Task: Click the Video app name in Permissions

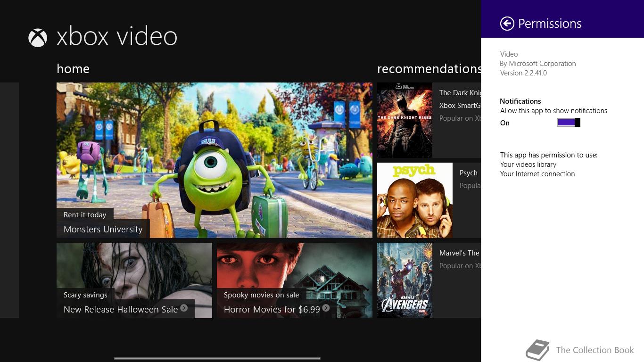Action: point(509,54)
